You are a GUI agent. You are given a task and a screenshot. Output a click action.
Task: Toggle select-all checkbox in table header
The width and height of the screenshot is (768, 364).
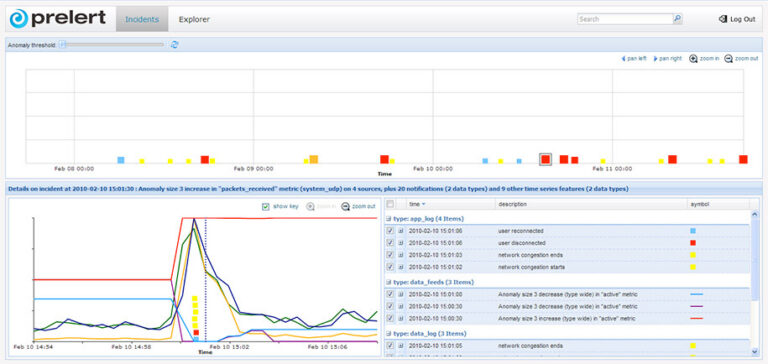pos(390,204)
